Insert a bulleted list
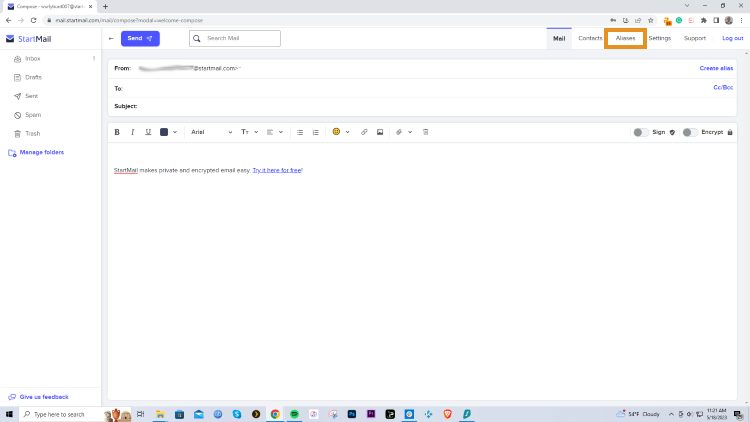The width and height of the screenshot is (750, 422). [x=300, y=132]
